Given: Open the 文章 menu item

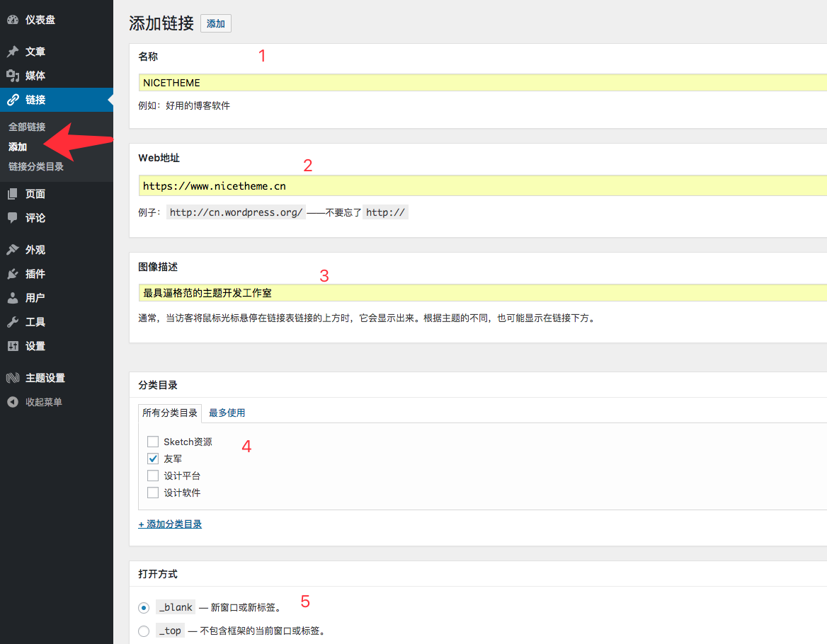Looking at the screenshot, I should click(x=35, y=52).
